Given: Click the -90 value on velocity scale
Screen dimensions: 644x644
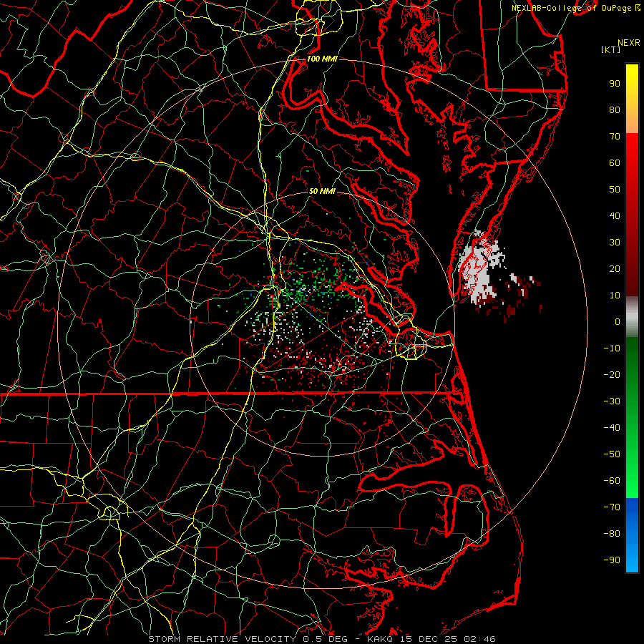Looking at the screenshot, I should coord(612,560).
